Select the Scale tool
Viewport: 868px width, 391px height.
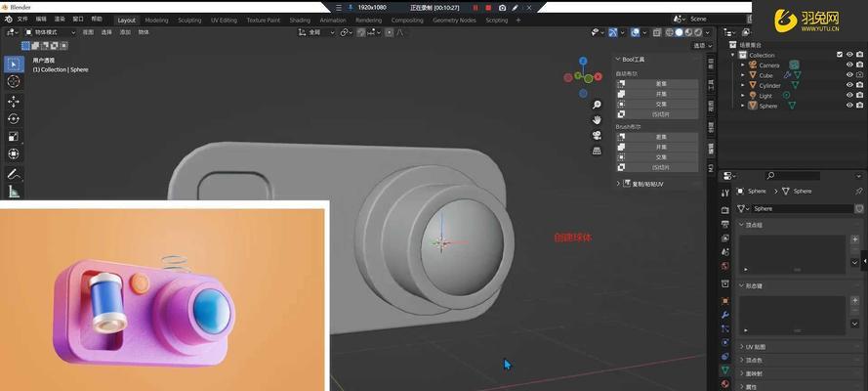tap(14, 136)
